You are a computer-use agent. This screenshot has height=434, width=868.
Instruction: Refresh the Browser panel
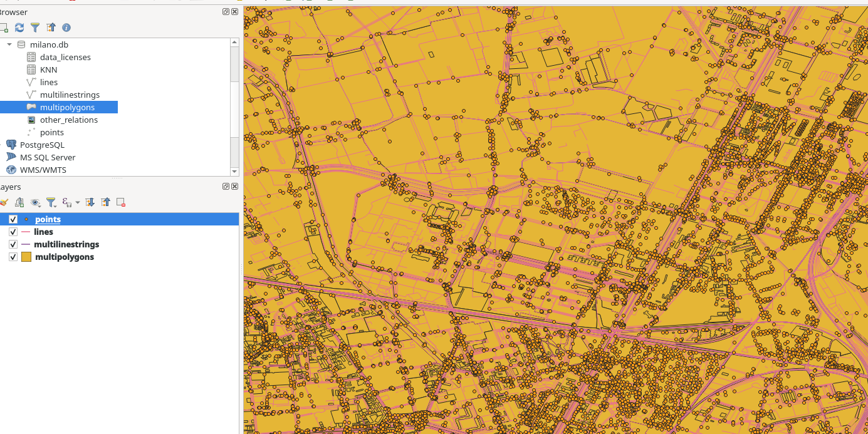19,28
